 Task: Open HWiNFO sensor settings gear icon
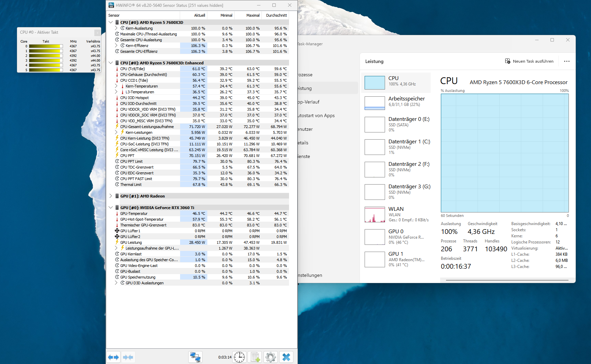(x=271, y=357)
